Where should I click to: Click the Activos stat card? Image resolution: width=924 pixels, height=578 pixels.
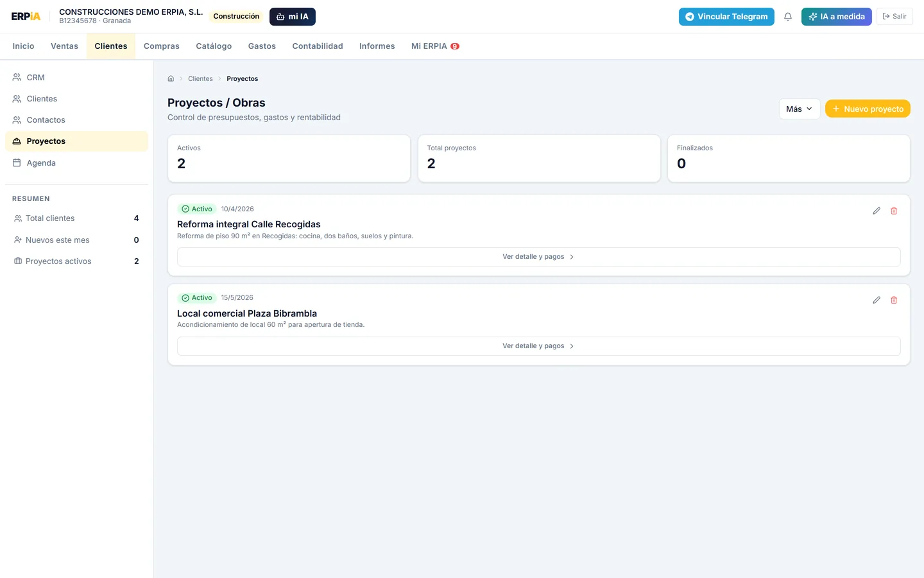[x=289, y=158]
